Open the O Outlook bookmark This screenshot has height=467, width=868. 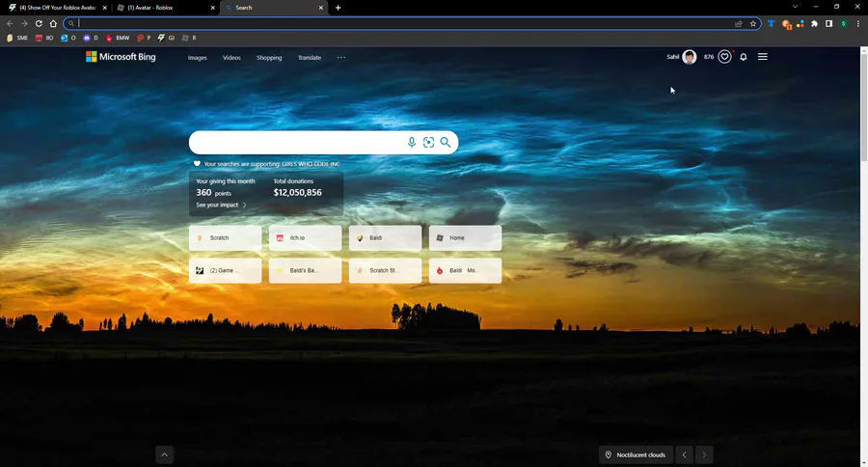point(68,38)
